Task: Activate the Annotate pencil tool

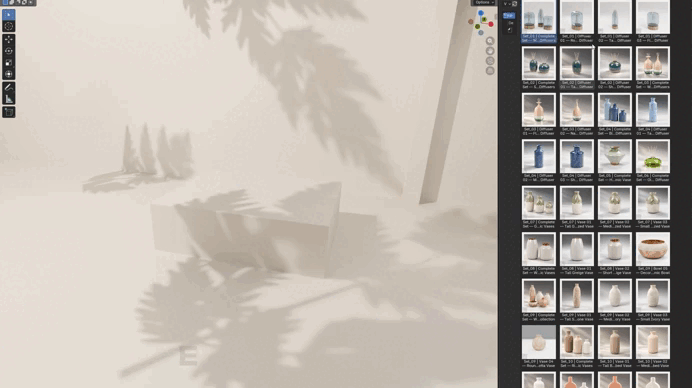Action: [x=8, y=87]
